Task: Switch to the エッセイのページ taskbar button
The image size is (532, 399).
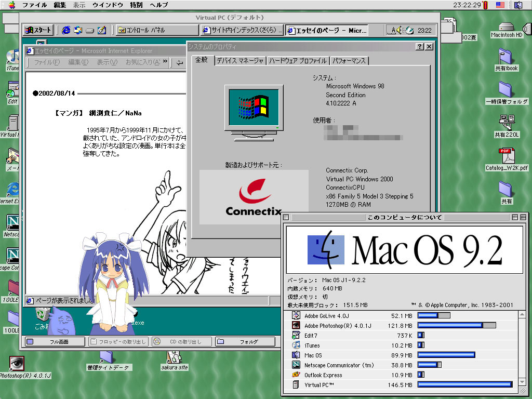Action: pyautogui.click(x=327, y=30)
